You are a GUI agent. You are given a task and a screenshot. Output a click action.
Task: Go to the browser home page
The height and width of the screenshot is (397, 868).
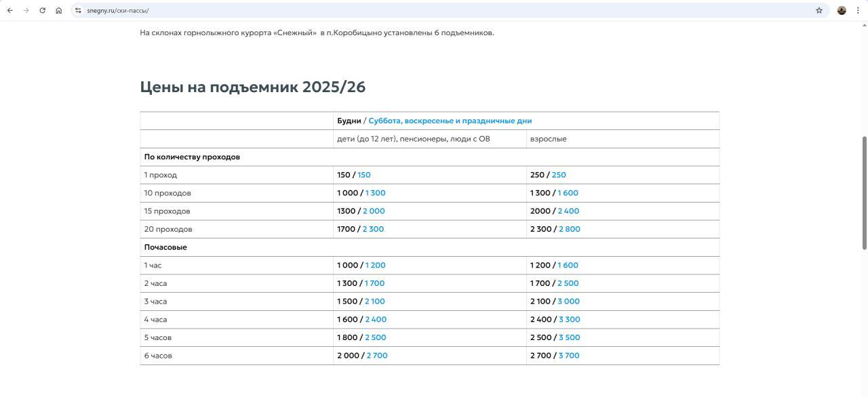tap(59, 10)
